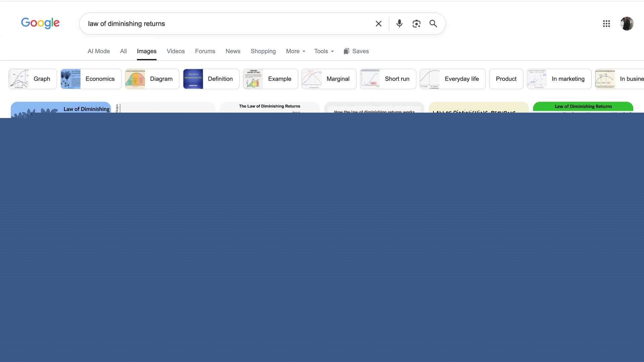This screenshot has width=644, height=362.
Task: Apply the Example filter chip
Action: coord(270,79)
